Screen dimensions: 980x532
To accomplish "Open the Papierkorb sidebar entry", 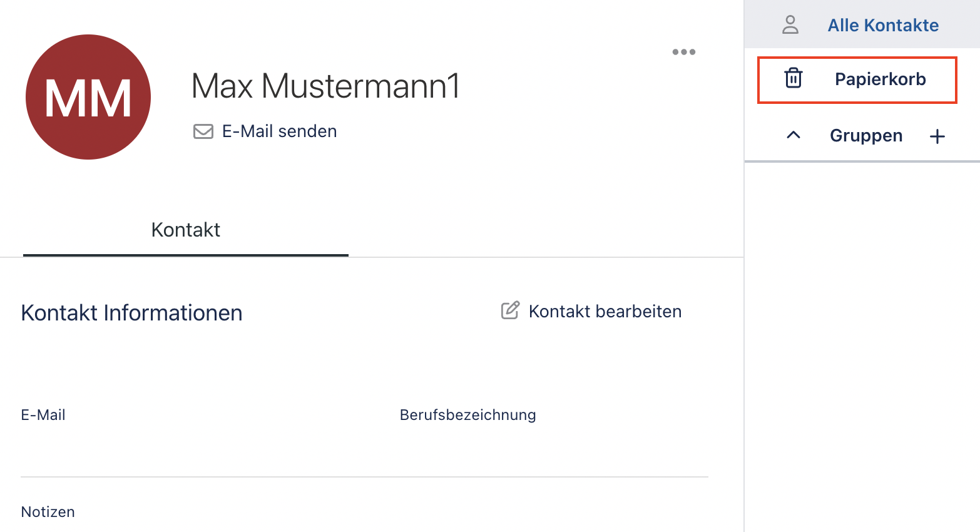I will tap(857, 79).
